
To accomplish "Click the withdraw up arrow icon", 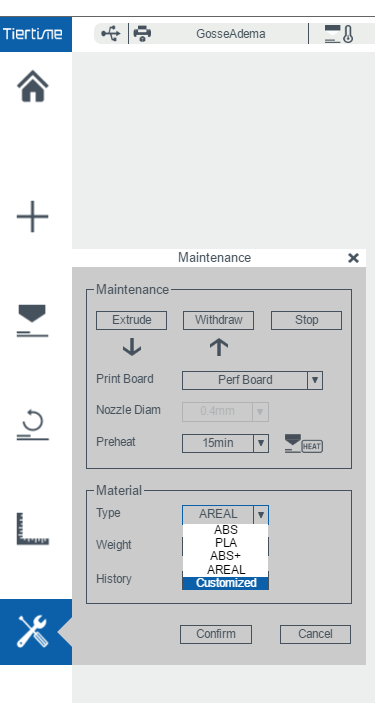I will point(219,347).
